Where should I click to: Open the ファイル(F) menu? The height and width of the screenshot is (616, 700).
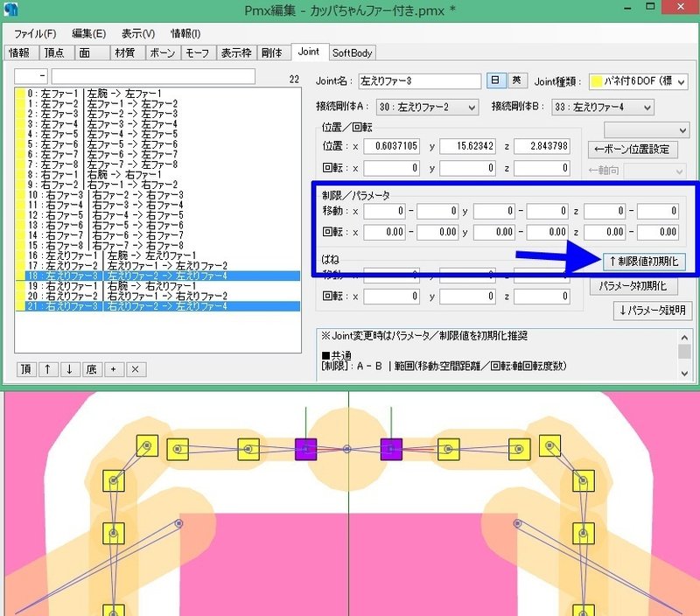35,34
